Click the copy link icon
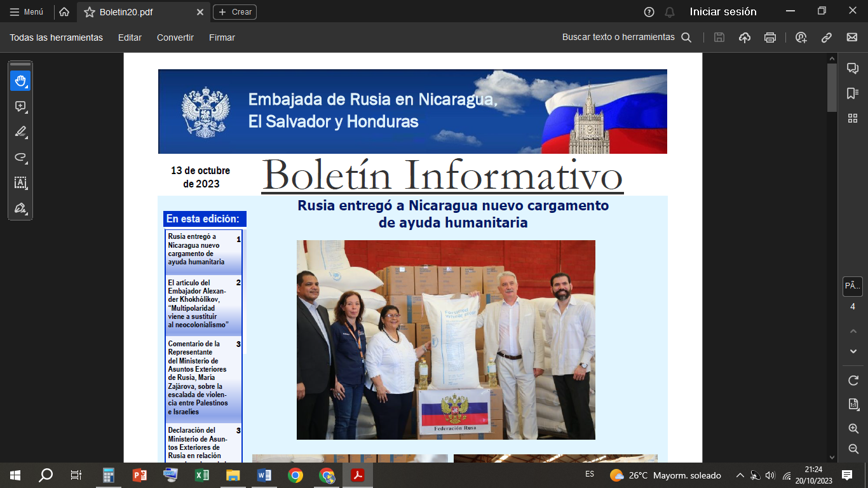This screenshot has height=488, width=868. tap(827, 37)
